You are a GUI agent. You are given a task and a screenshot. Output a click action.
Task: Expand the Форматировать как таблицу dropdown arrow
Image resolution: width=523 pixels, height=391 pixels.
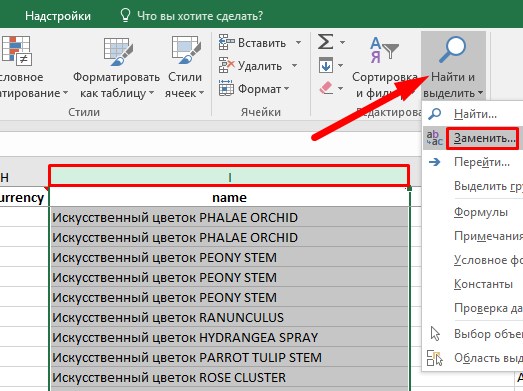point(151,93)
